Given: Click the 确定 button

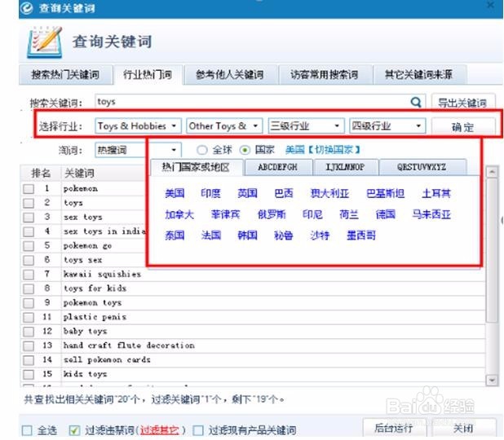Looking at the screenshot, I should [463, 127].
